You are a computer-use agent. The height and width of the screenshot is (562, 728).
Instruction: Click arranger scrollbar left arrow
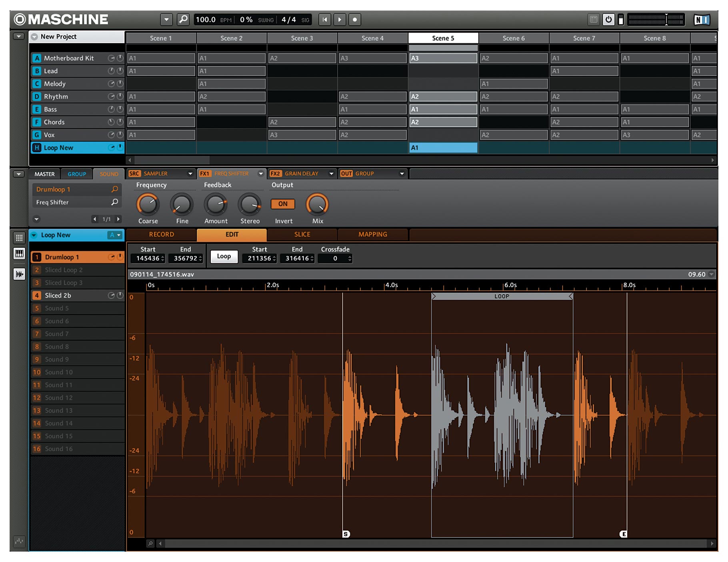pyautogui.click(x=130, y=160)
